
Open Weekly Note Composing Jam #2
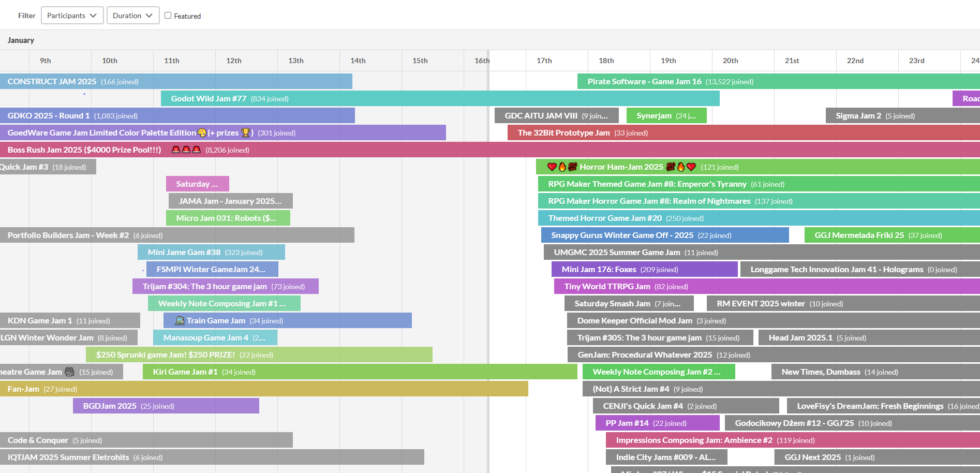[x=659, y=372]
